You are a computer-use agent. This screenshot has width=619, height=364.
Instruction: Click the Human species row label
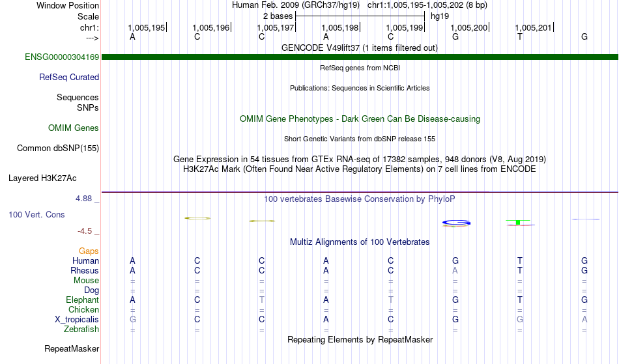tap(85, 261)
